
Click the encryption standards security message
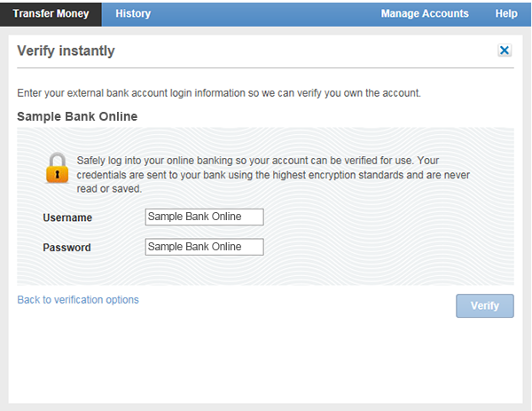click(273, 175)
